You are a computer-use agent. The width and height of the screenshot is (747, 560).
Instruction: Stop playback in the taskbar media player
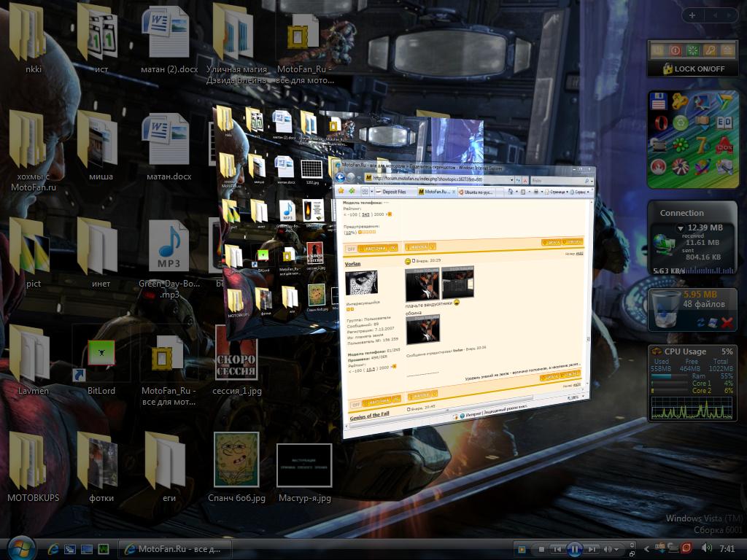541,549
